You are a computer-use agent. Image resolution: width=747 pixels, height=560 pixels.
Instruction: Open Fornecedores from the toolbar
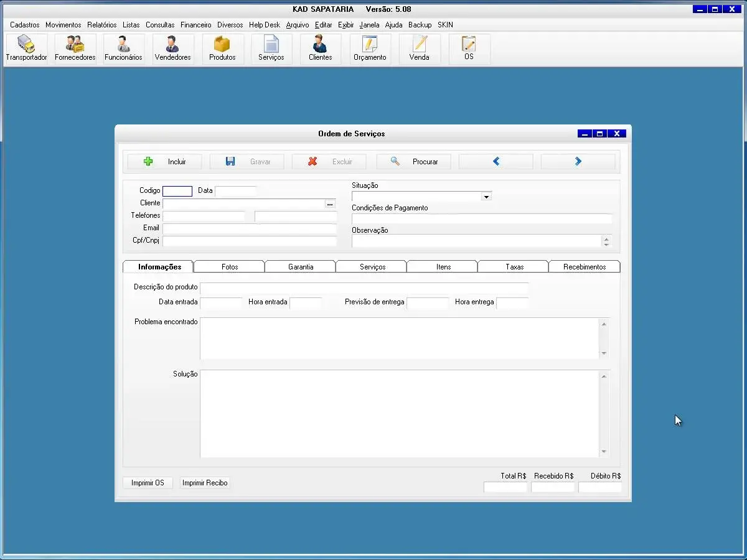point(75,49)
